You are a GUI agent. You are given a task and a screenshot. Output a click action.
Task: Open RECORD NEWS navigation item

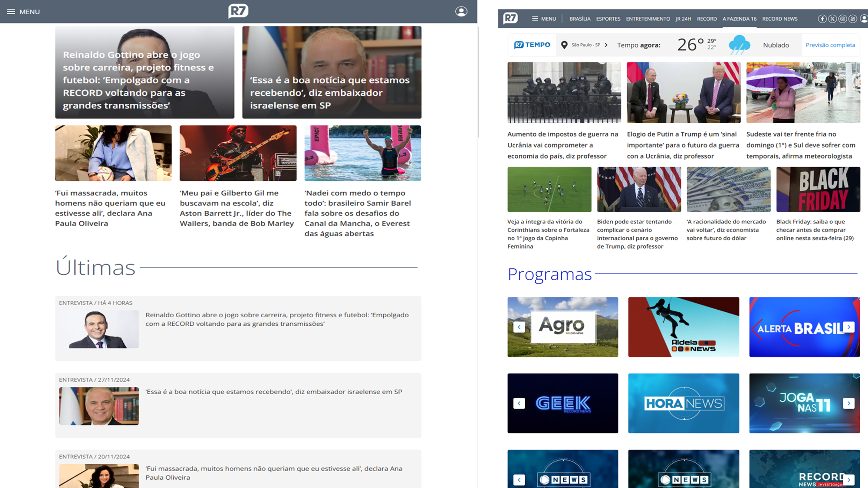pos(779,19)
